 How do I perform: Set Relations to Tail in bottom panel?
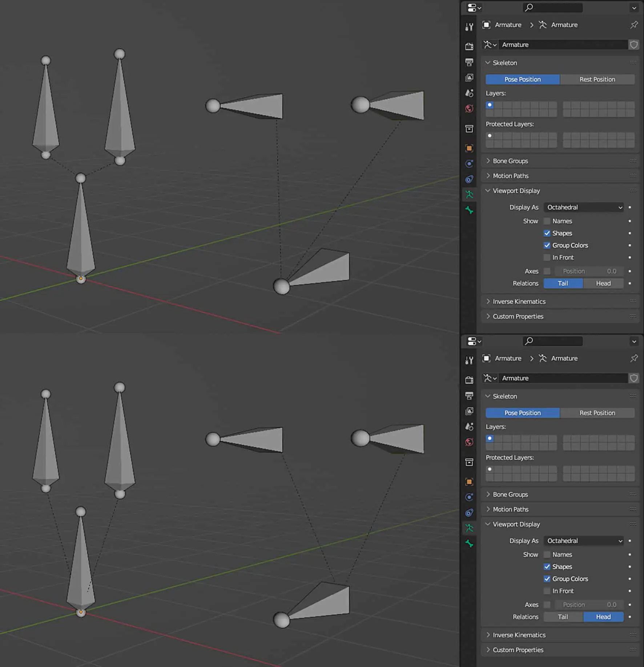point(563,617)
